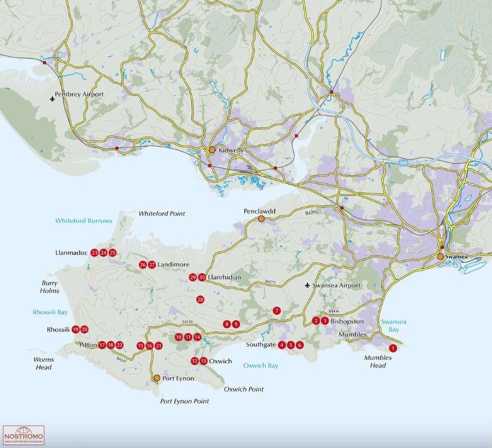The height and width of the screenshot is (448, 492).
Task: Select the orange Kidwelly town marker
Action: click(x=212, y=150)
